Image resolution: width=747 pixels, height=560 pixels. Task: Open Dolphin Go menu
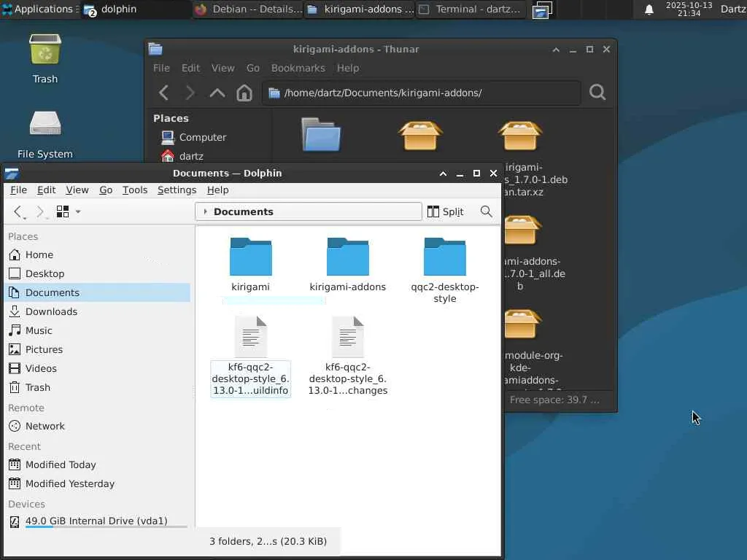[106, 190]
